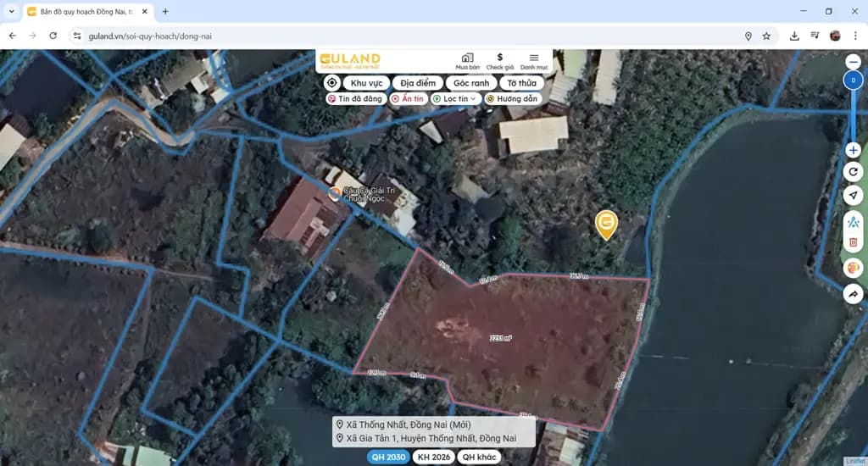Reload the guland.vn page
Screen dimensions: 868x466
(53, 36)
